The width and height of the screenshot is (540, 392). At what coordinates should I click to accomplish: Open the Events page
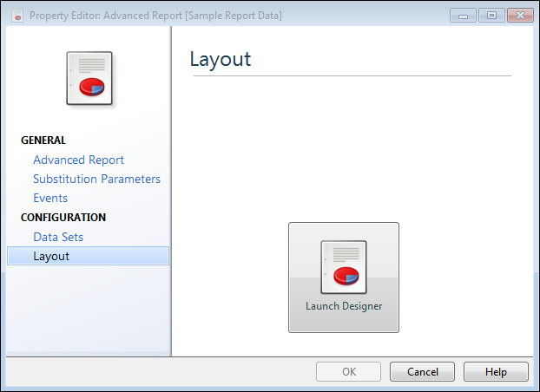pyautogui.click(x=50, y=199)
